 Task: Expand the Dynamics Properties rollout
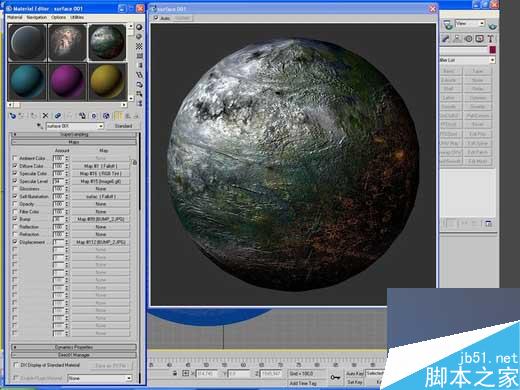pyautogui.click(x=74, y=347)
